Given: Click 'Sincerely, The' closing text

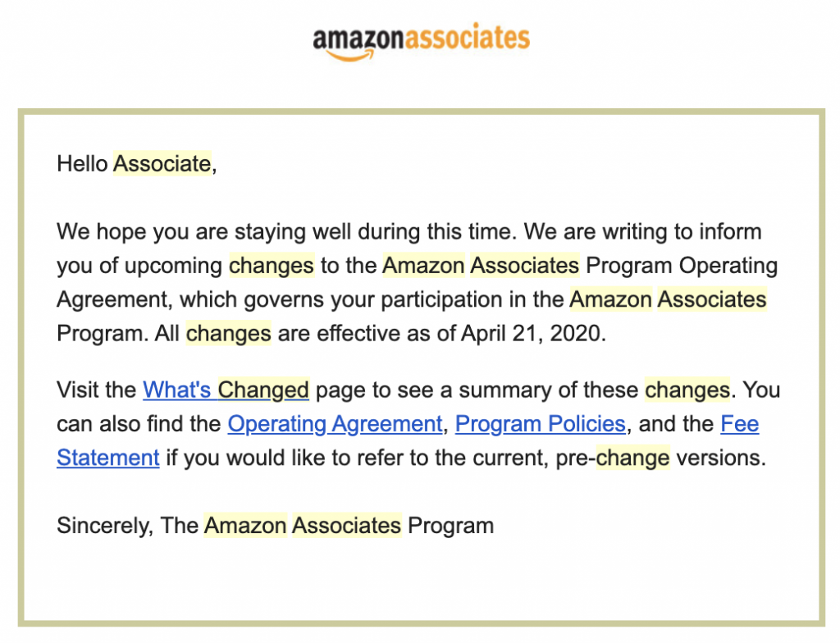Looking at the screenshot, I should click(x=127, y=526).
